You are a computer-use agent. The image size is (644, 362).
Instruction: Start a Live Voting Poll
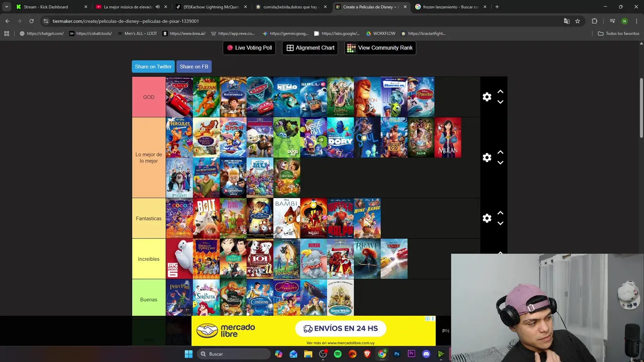tap(249, 48)
